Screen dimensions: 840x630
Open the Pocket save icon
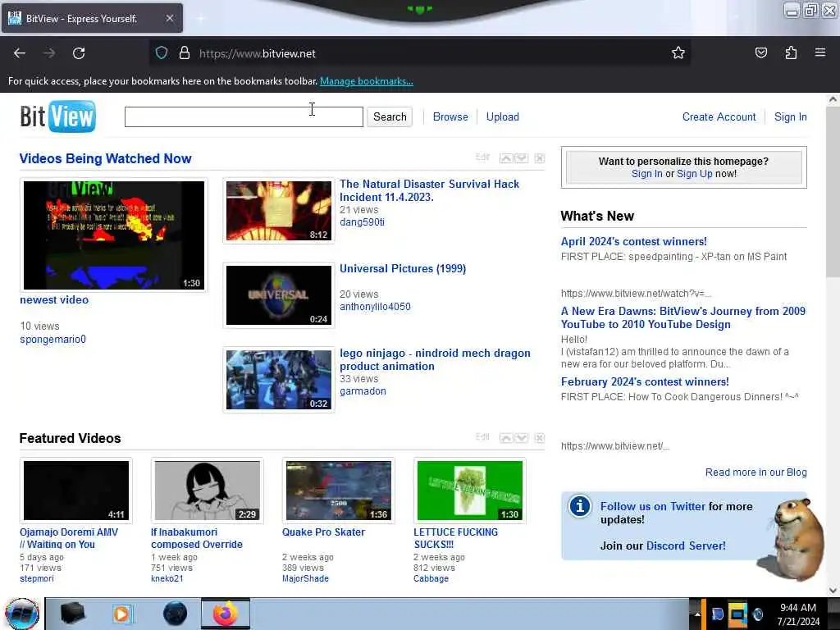760,52
